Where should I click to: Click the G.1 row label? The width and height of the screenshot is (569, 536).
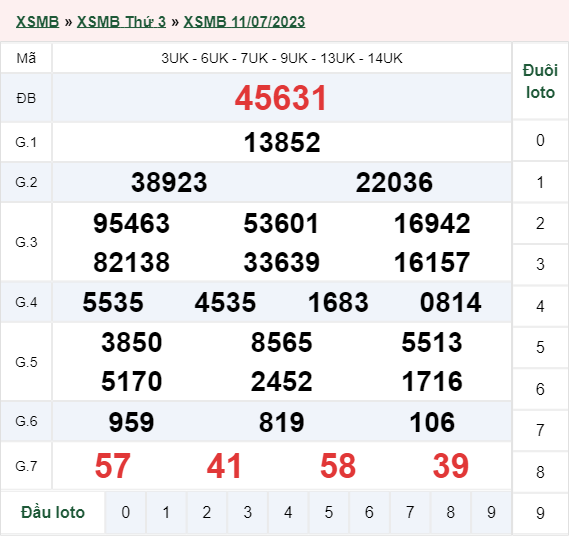click(26, 142)
